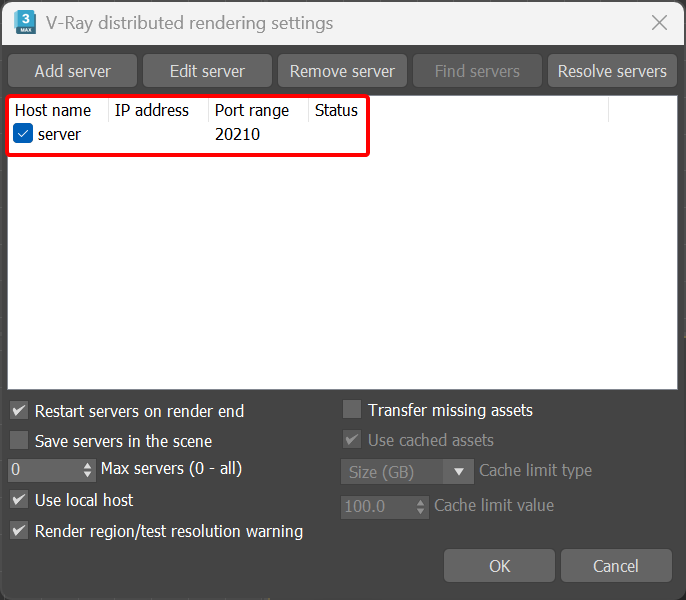Click the 3ds Max application icon in title bar

point(25,22)
